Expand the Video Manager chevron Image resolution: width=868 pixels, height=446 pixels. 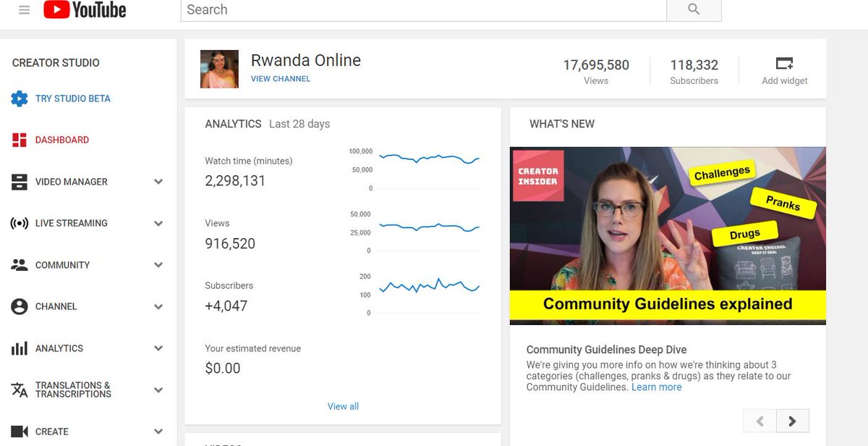pos(158,182)
